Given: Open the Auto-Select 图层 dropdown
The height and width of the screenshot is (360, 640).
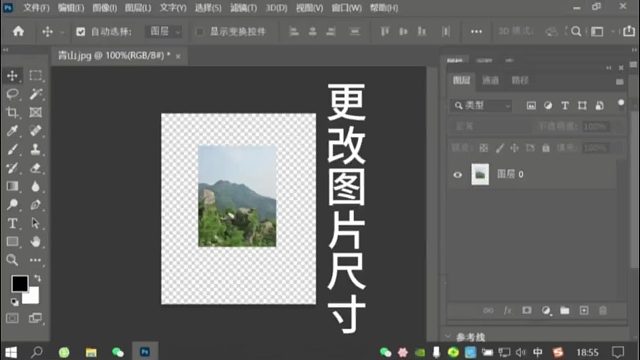Looking at the screenshot, I should tap(164, 31).
